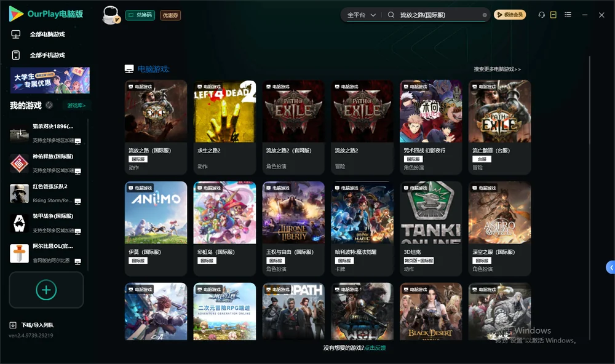Image resolution: width=615 pixels, height=364 pixels.
Task: Click the download queue arrow icon
Action: pos(13,325)
